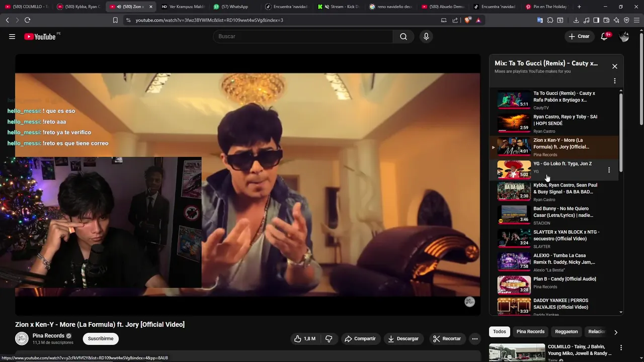Open Brave VPN shield icon
Viewport: 644px width, 362px height.
(x=626, y=20)
